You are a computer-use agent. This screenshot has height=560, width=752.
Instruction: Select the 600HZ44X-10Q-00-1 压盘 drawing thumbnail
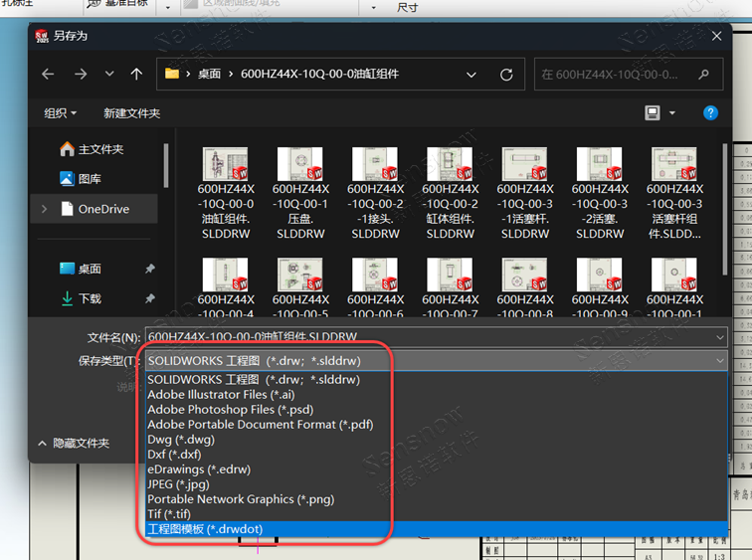(299, 194)
